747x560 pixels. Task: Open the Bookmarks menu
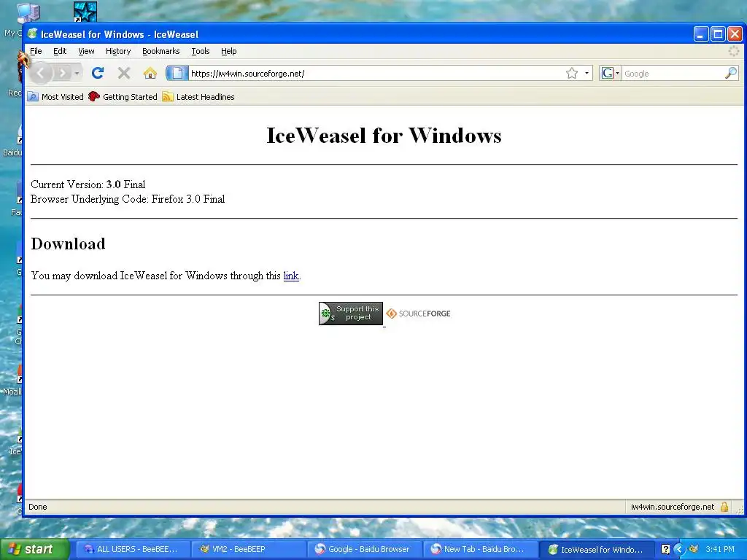coord(161,51)
